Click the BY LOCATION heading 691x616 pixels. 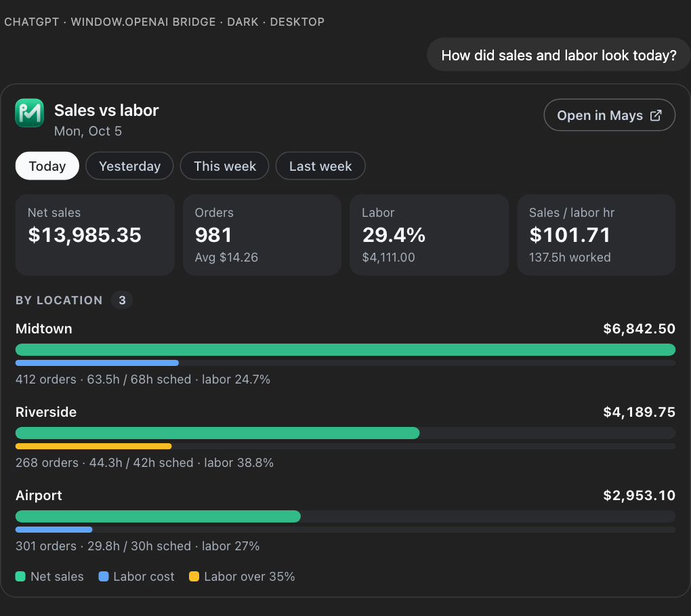(x=59, y=300)
